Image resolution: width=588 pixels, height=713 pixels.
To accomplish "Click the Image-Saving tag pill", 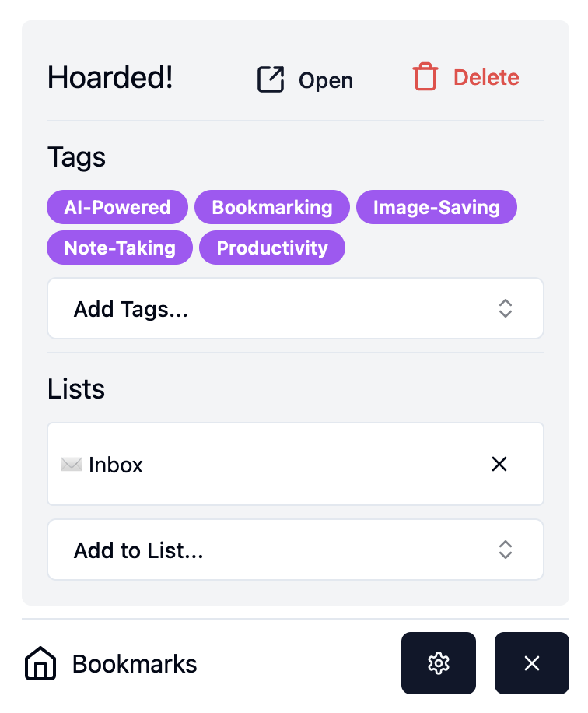I will 436,207.
